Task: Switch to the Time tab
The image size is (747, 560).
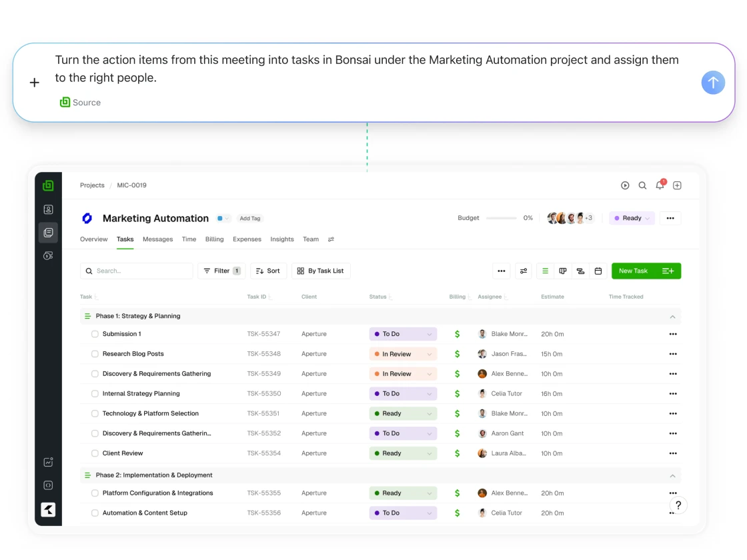Action: point(189,239)
